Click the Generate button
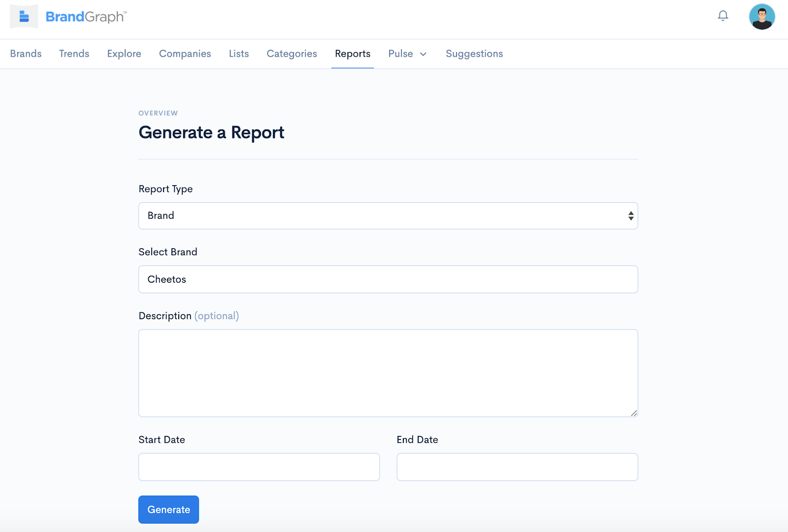The height and width of the screenshot is (532, 788). [168, 509]
